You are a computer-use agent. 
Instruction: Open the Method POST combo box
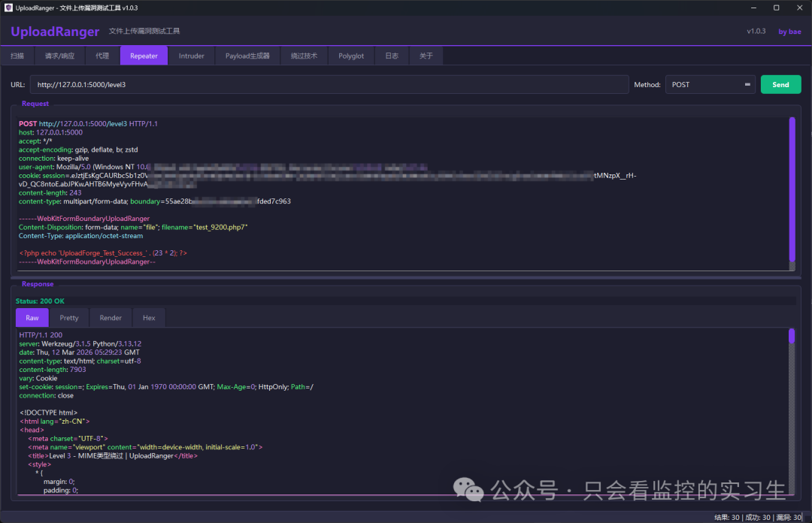click(710, 84)
